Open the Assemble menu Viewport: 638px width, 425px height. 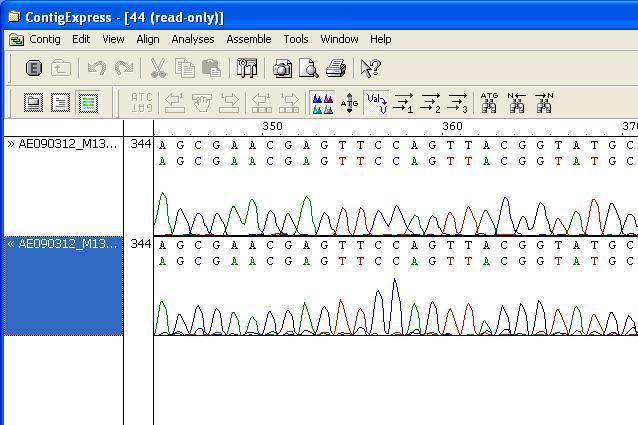[249, 39]
